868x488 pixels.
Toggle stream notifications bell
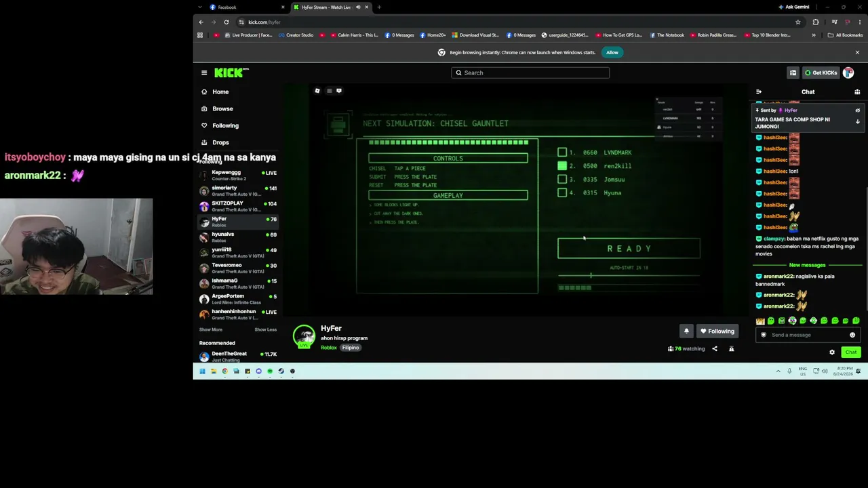(x=686, y=331)
